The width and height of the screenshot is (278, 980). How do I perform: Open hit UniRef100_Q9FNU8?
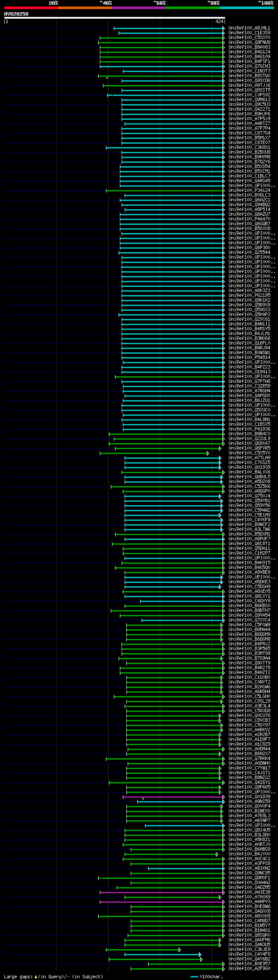click(249, 42)
